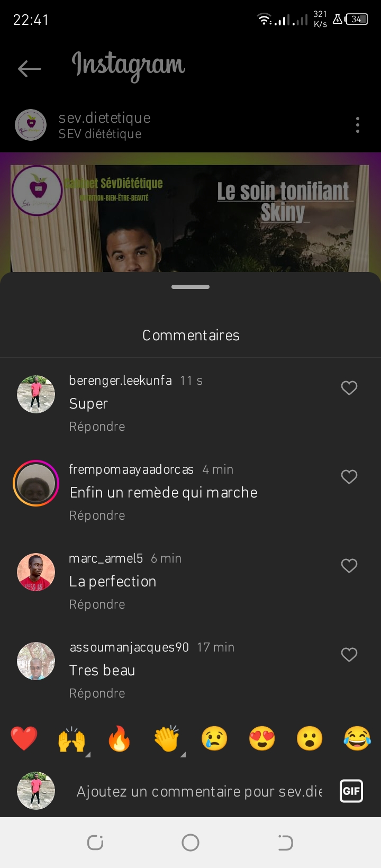The height and width of the screenshot is (868, 381).
Task: Tap the comment sheet drag handle
Action: point(190,287)
